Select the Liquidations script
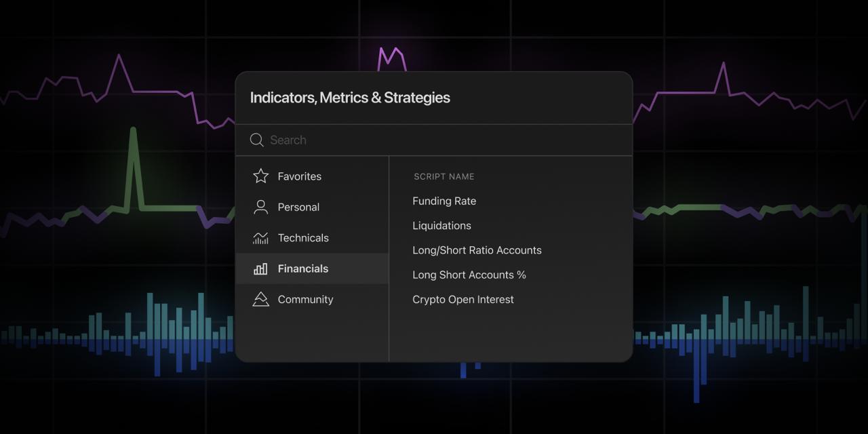The width and height of the screenshot is (868, 434). click(441, 225)
